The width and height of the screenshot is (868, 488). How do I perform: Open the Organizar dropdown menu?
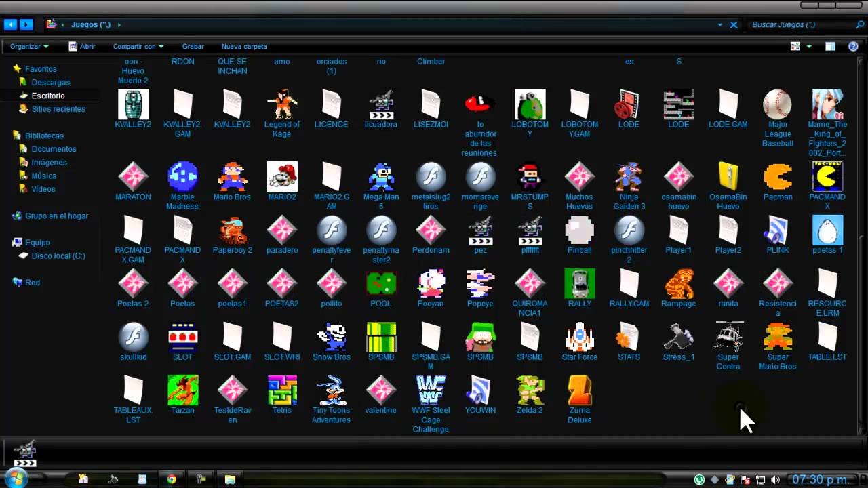click(29, 47)
